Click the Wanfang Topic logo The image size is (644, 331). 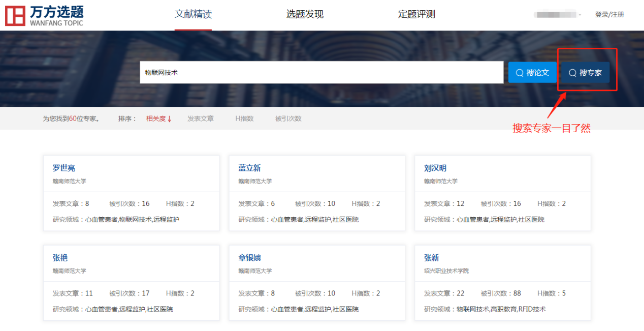click(x=45, y=15)
